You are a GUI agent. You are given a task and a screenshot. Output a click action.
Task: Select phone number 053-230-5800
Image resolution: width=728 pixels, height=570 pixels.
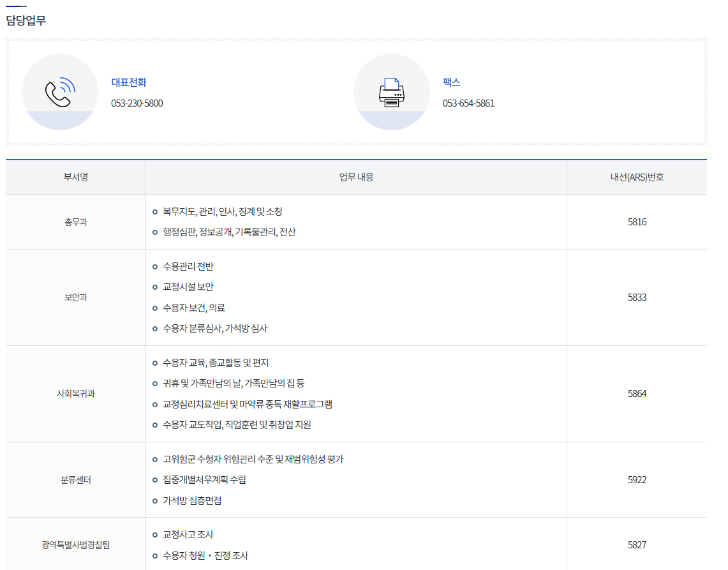[137, 103]
